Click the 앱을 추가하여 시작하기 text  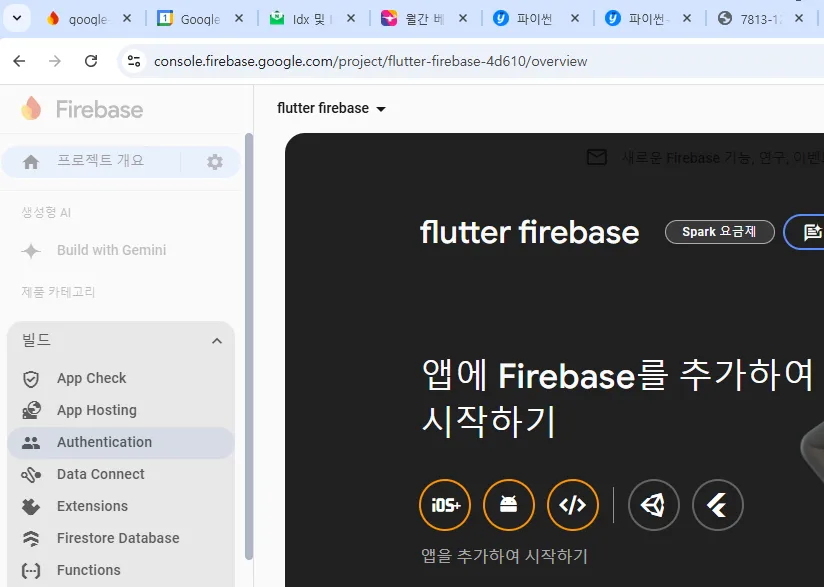[x=504, y=556]
